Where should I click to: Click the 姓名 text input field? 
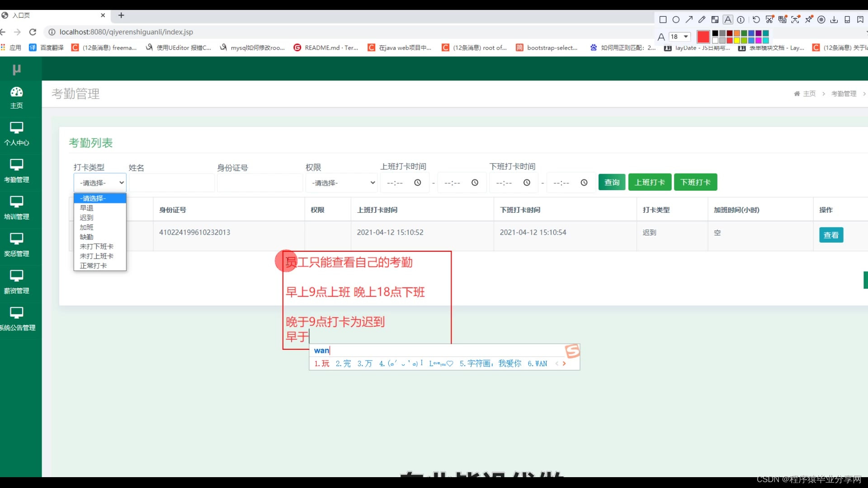[171, 183]
